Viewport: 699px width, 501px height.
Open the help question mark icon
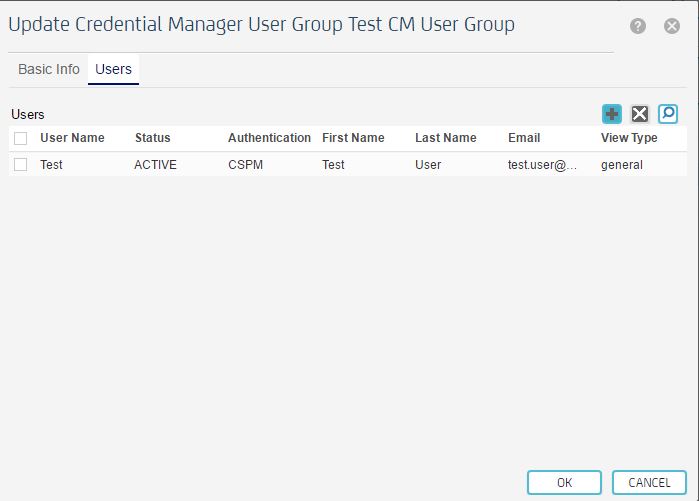pyautogui.click(x=638, y=26)
